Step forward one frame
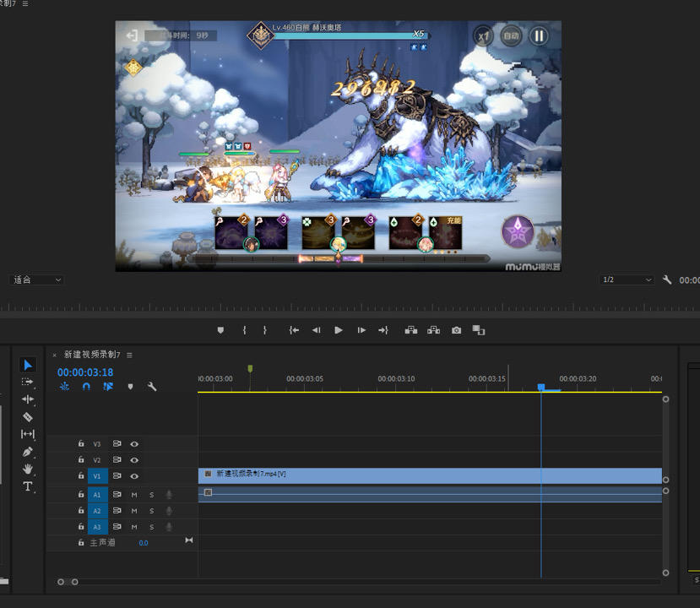Screen dimensions: 700x608 pyautogui.click(x=361, y=330)
